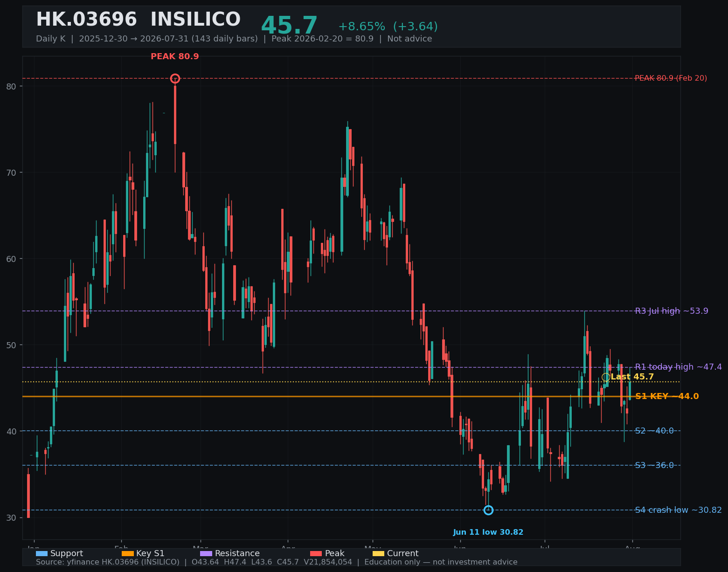Click the 60 tick on the price axis
Screen dimensions: 728x572
(x=11, y=259)
